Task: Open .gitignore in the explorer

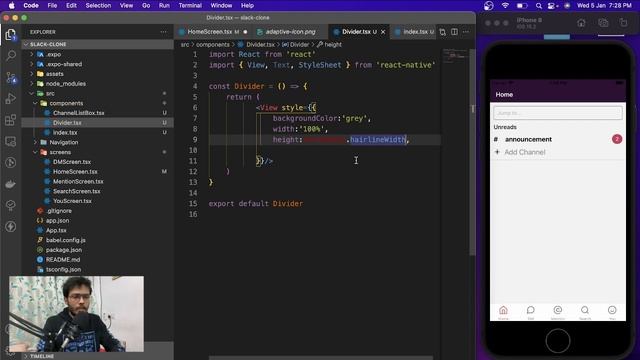Action: 59,211
